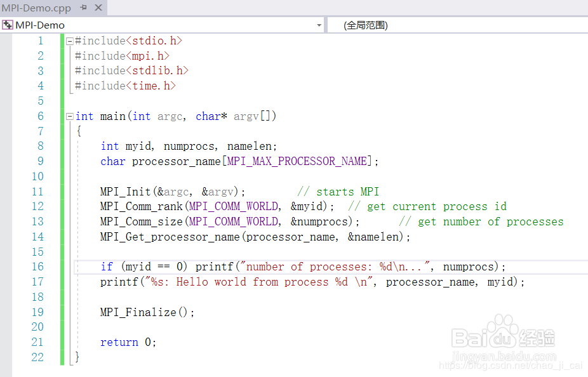Click the closing brace on line 22
The image size is (588, 377).
point(77,357)
